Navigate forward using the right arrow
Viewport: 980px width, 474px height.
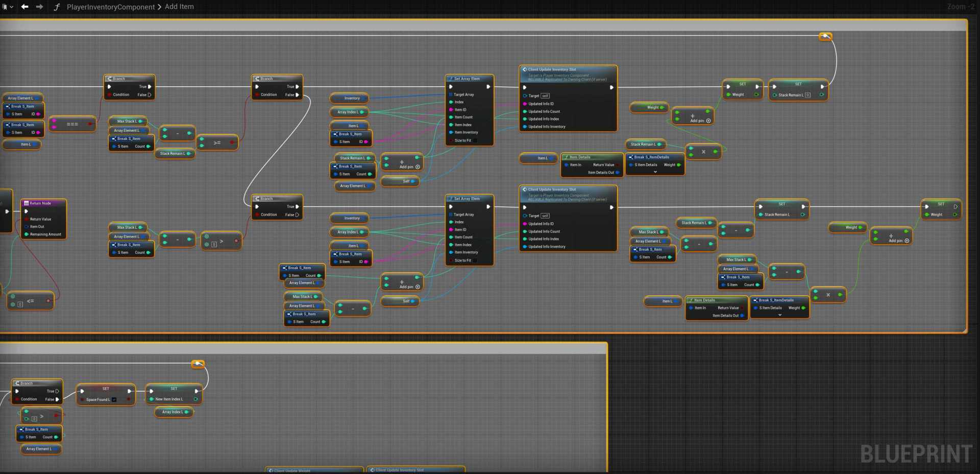coord(39,7)
